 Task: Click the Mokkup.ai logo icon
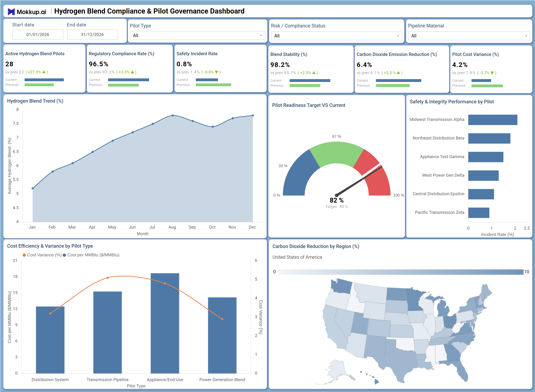pos(11,12)
